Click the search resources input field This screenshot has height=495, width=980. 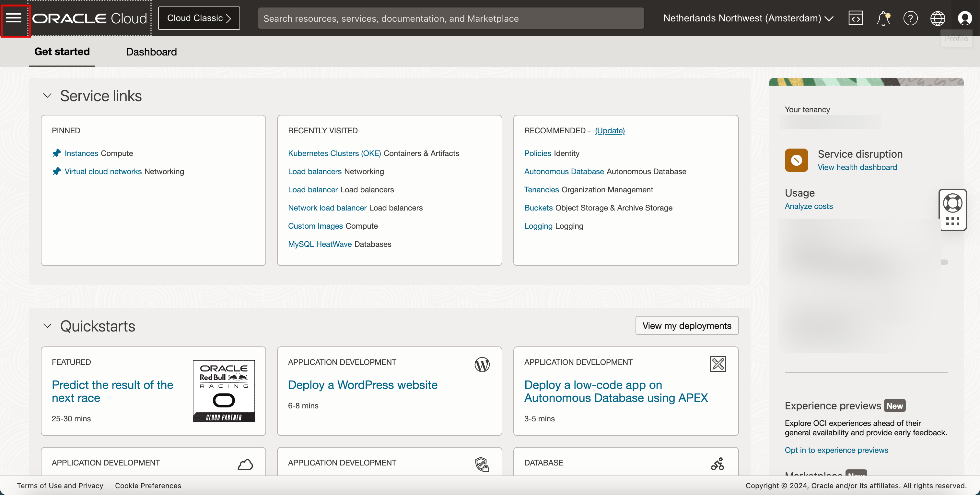pyautogui.click(x=450, y=18)
